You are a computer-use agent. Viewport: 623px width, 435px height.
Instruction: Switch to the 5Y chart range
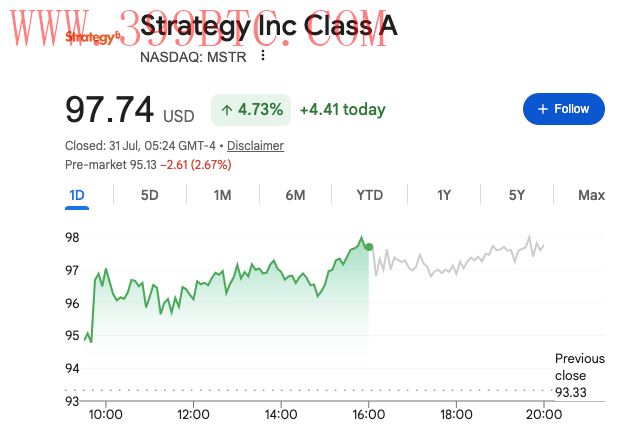point(517,195)
